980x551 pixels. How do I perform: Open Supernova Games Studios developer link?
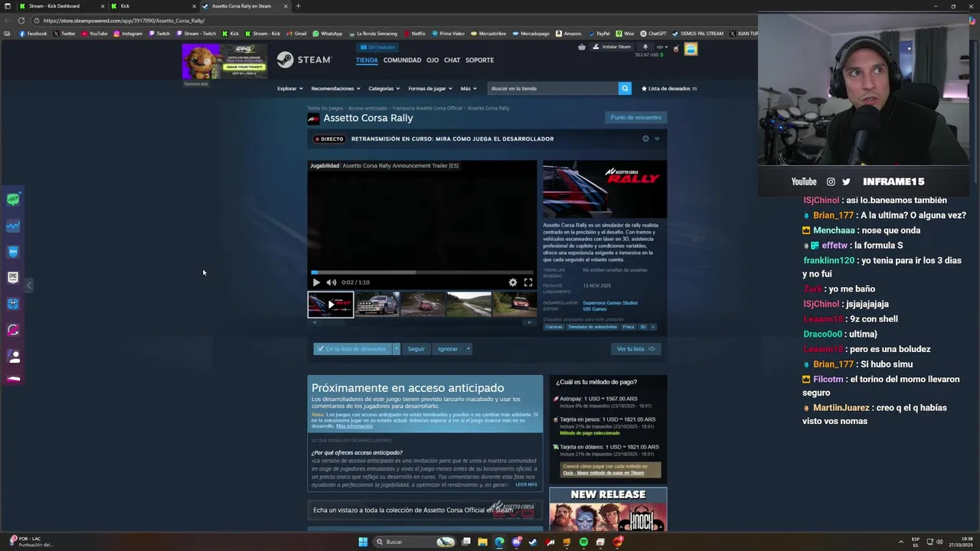tap(610, 302)
